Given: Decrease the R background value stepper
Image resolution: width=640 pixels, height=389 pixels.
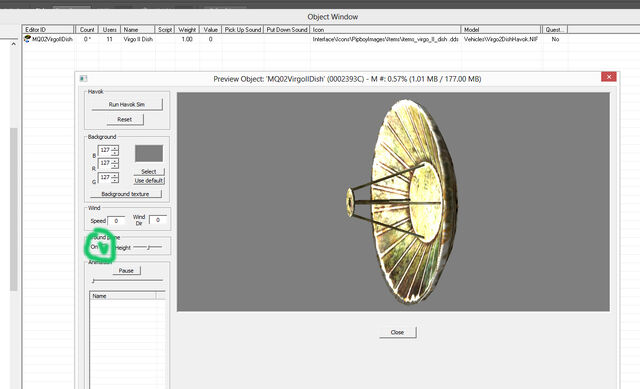Looking at the screenshot, I should coord(115,166).
